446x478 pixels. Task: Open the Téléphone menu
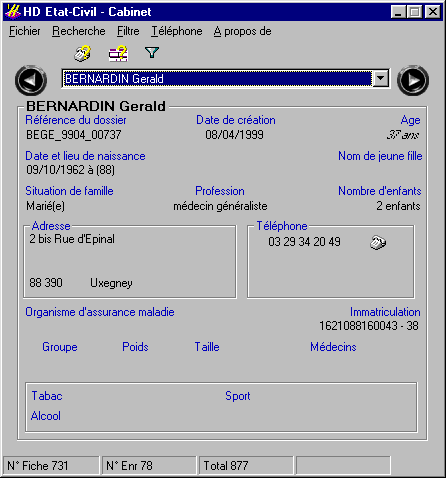tap(177, 31)
